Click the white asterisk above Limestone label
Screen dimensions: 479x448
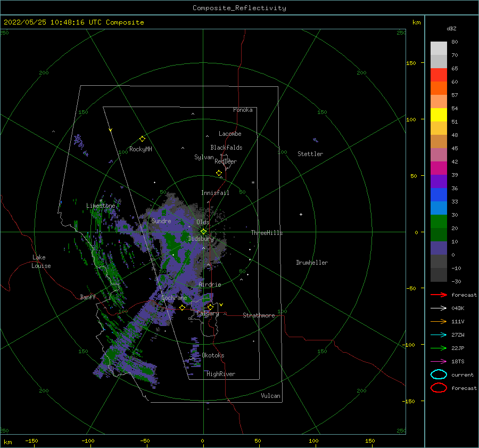pos(101,201)
